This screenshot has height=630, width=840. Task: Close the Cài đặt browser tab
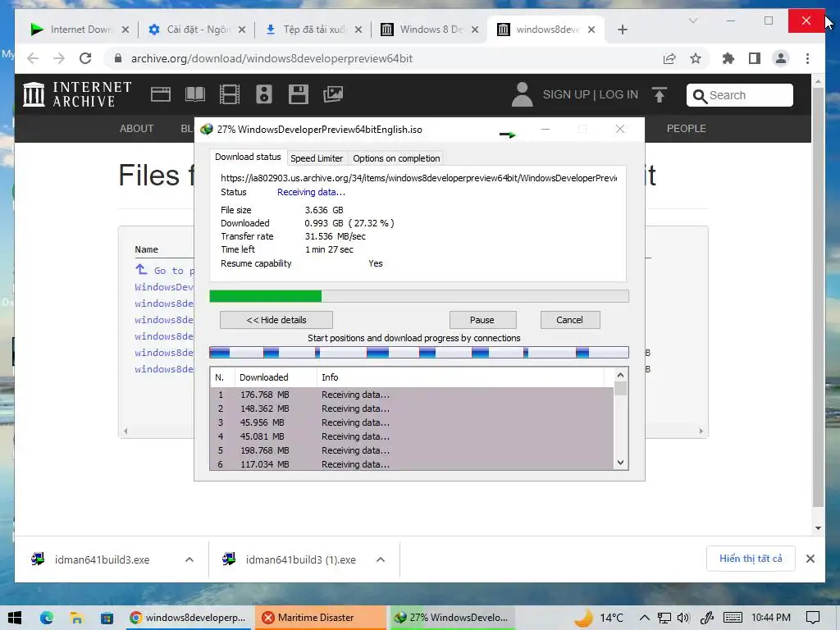pyautogui.click(x=242, y=30)
